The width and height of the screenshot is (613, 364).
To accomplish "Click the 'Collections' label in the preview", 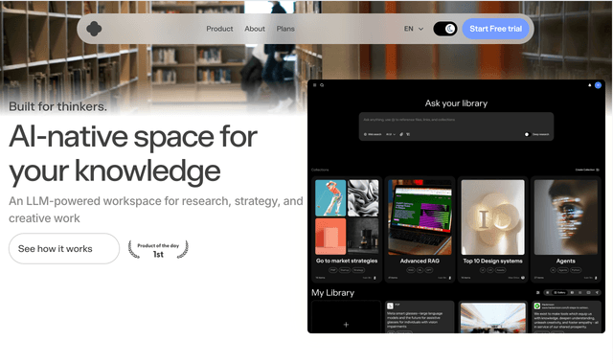I will pos(320,170).
